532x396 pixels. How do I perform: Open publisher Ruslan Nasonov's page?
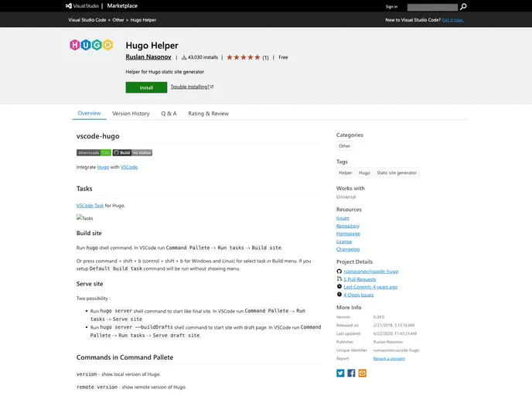148,57
